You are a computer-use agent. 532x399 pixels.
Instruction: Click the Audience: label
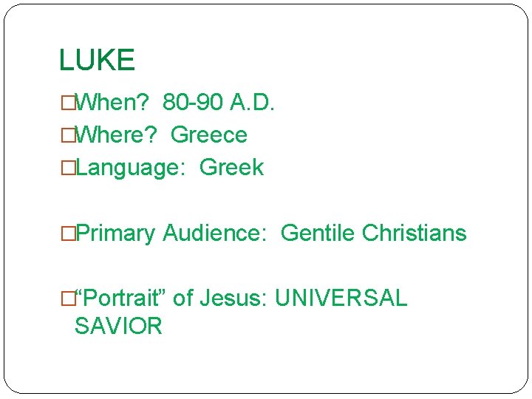point(215,234)
